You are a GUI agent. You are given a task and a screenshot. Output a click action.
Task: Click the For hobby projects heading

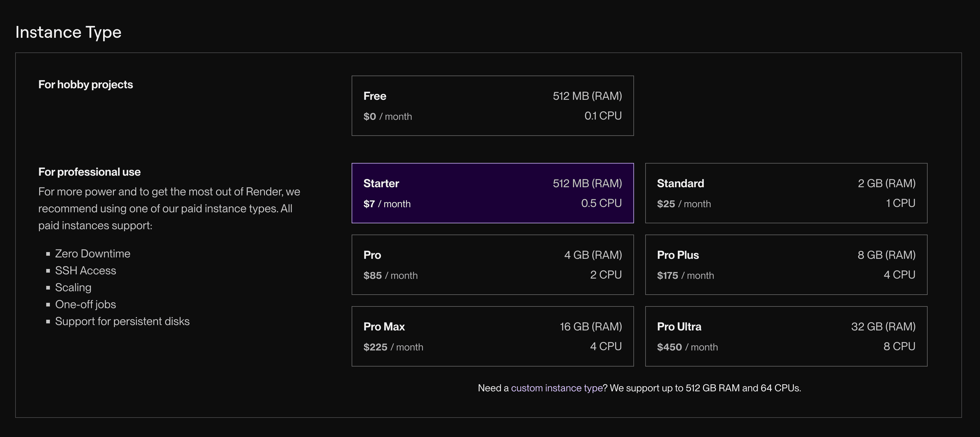(86, 85)
